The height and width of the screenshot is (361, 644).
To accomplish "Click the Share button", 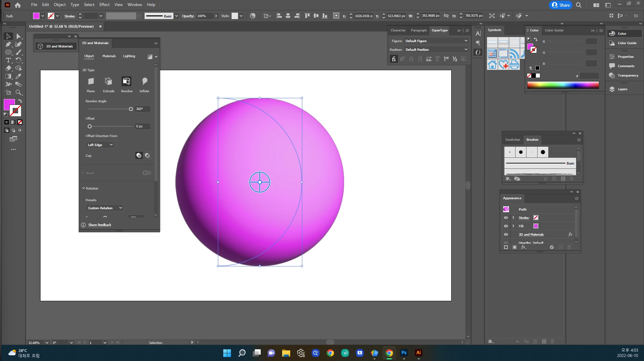I will point(561,5).
